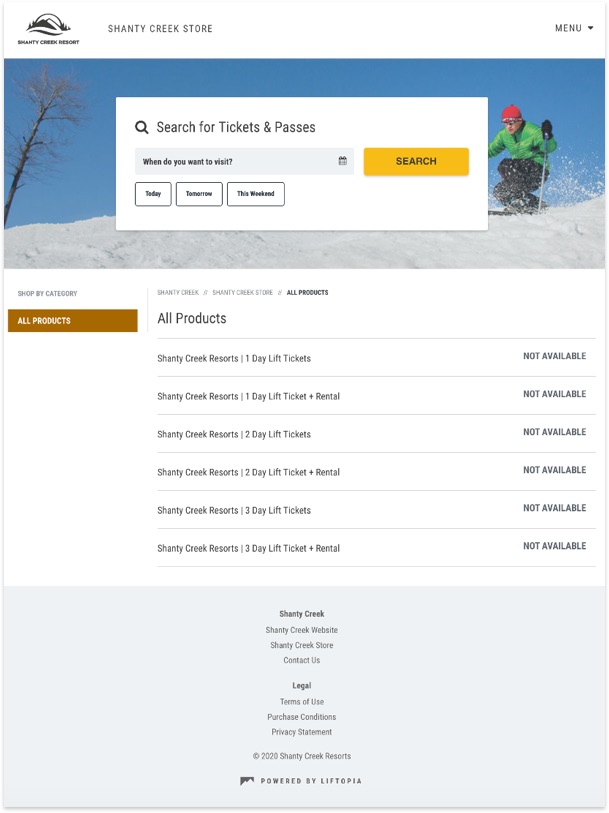Image resolution: width=609 pixels, height=813 pixels.
Task: Click NOT AVAILABLE for 1 Day Lift Tickets
Action: click(x=555, y=356)
